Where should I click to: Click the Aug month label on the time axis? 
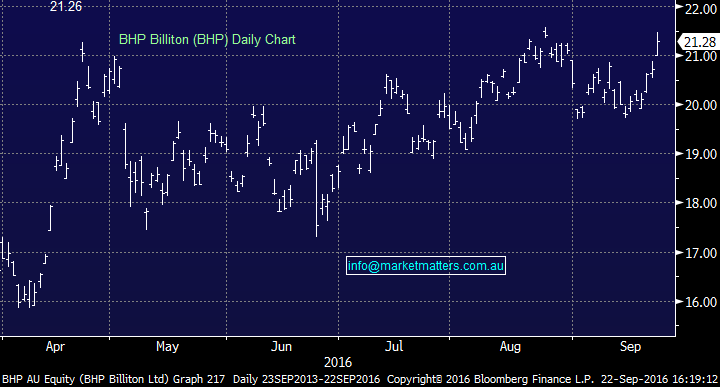click(510, 347)
